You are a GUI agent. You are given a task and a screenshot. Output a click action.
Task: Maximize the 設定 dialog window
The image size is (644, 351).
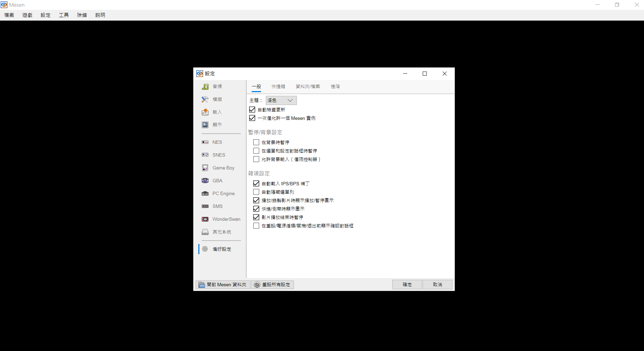[425, 74]
